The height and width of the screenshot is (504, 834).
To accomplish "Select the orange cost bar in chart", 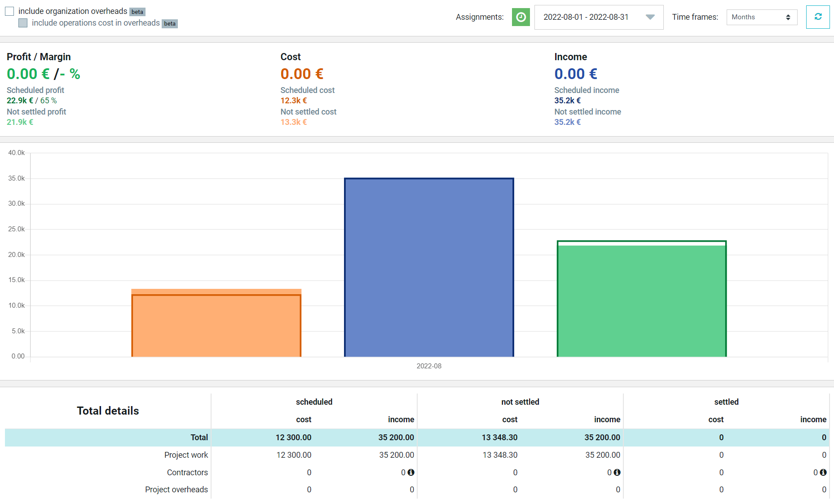I will (x=216, y=323).
